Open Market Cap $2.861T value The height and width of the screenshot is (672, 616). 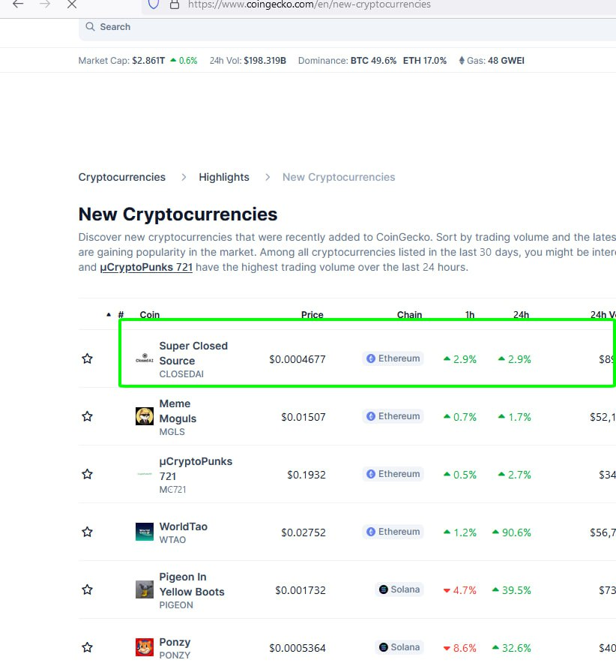[148, 61]
